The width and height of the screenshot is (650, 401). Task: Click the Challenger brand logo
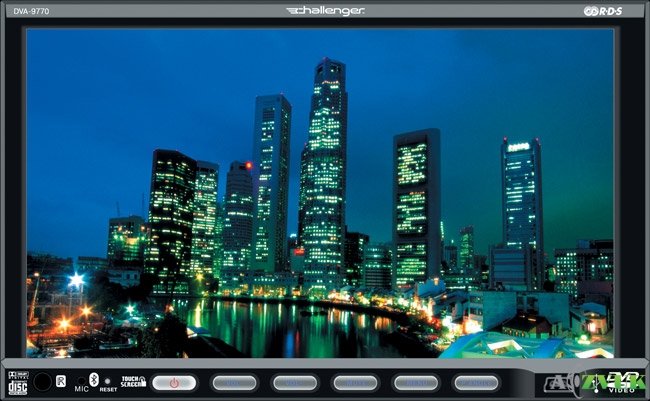[x=326, y=11]
